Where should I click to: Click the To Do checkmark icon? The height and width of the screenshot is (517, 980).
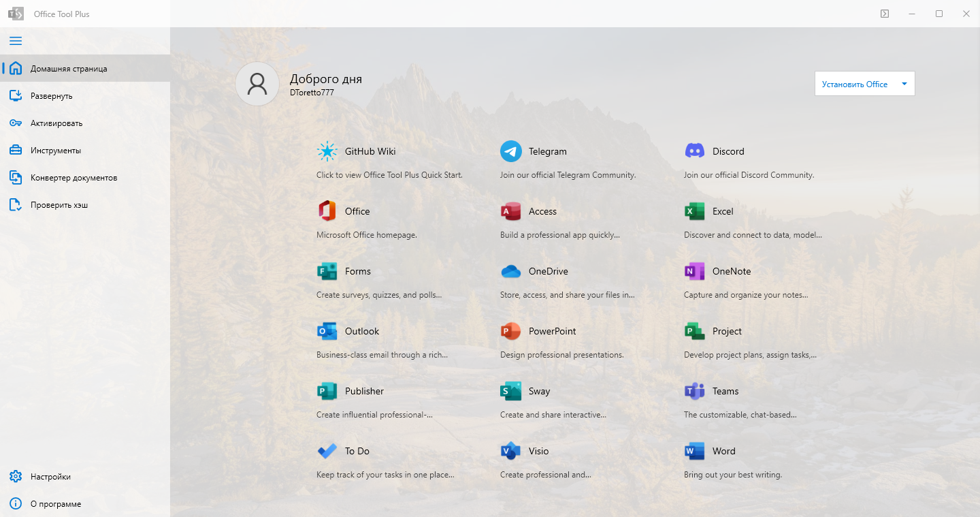pyautogui.click(x=327, y=451)
